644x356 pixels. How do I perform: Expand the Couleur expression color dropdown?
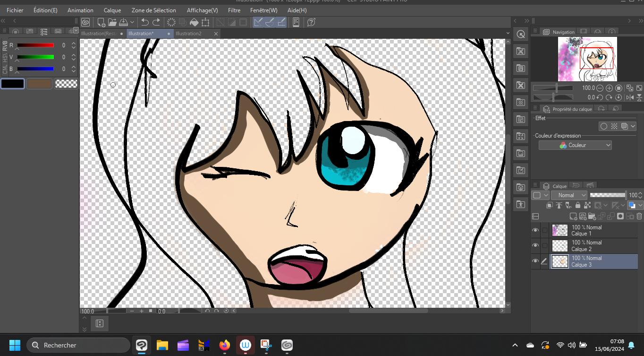(575, 145)
